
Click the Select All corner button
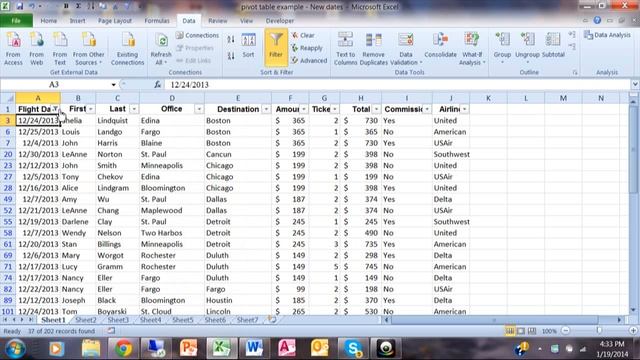(8, 98)
